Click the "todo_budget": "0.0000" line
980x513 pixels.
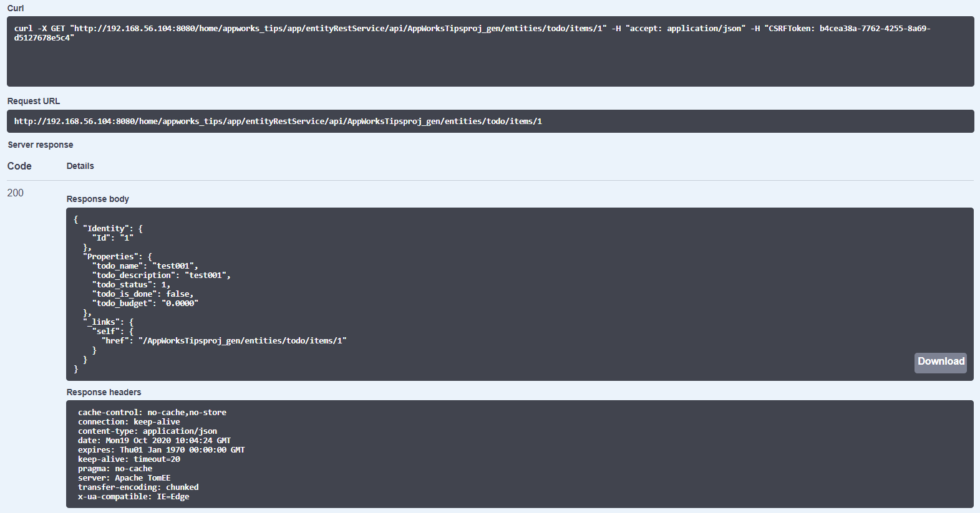145,304
